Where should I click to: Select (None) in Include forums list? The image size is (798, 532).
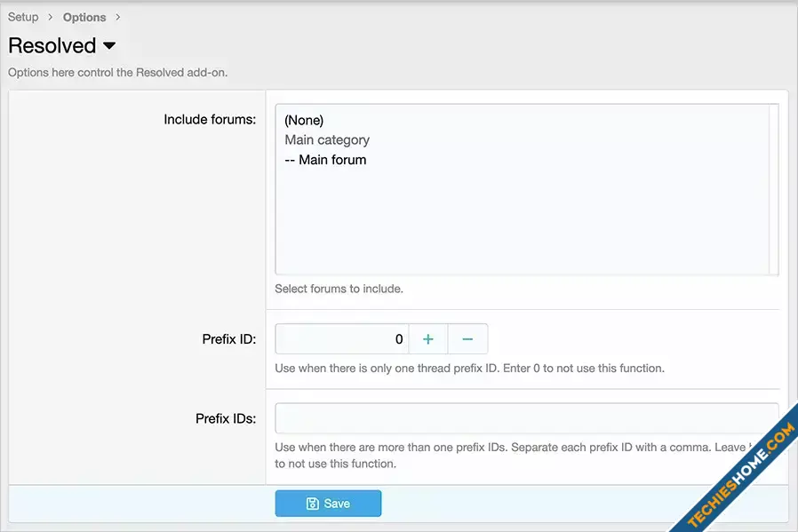pos(304,120)
